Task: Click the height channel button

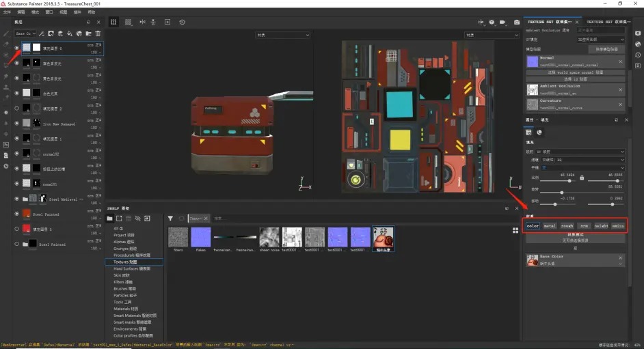Action: (x=600, y=225)
